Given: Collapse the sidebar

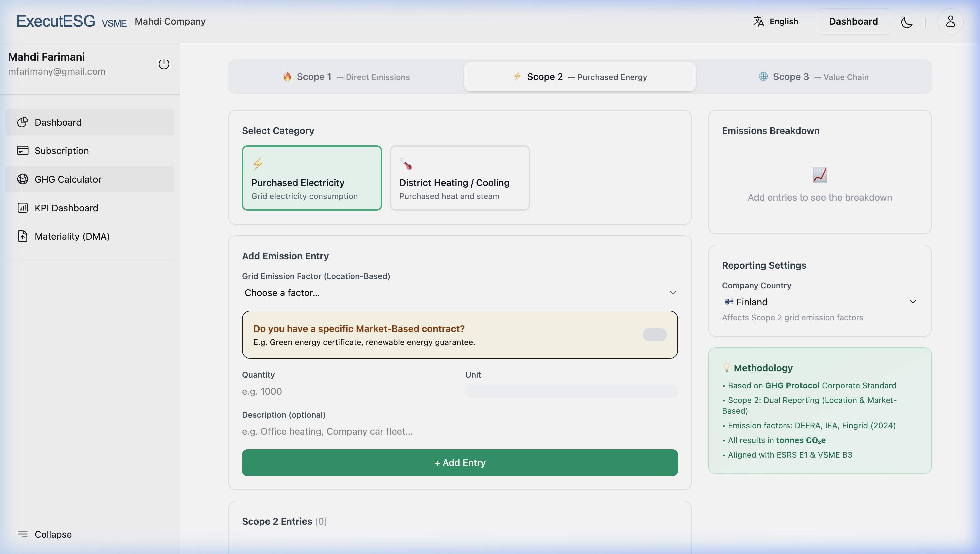Looking at the screenshot, I should click(44, 534).
